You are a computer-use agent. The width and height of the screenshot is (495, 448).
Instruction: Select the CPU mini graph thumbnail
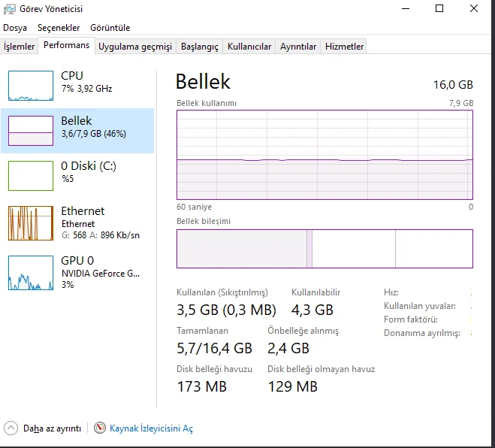[x=31, y=86]
